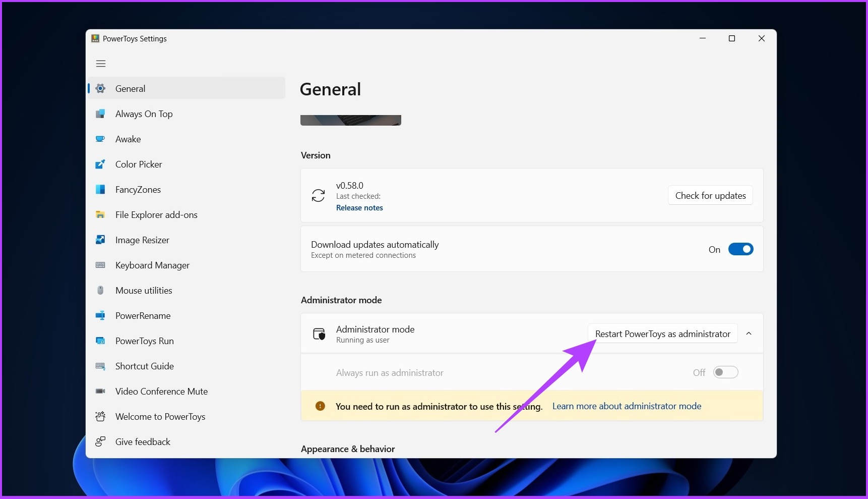Open Image Resizer settings
Viewport: 868px width, 499px height.
click(x=187, y=240)
